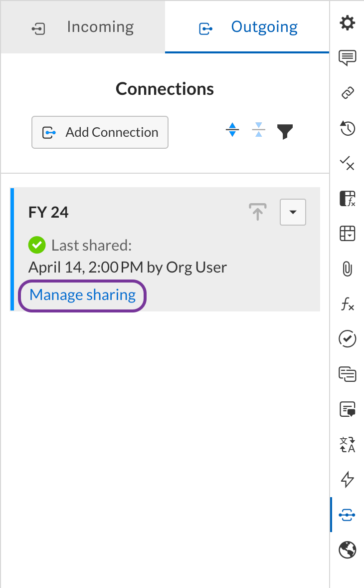Viewport: 364px width, 588px height.
Task: Filter connections using the funnel icon
Action: [x=285, y=132]
